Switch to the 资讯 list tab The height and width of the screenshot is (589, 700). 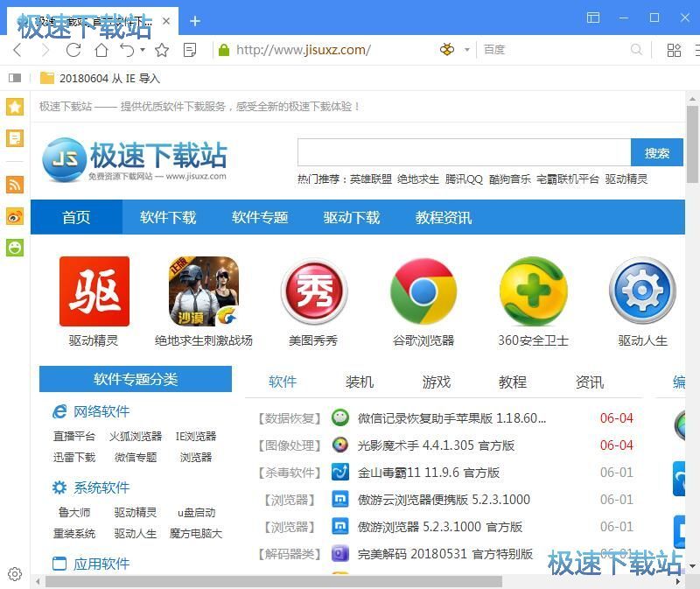pyautogui.click(x=589, y=382)
